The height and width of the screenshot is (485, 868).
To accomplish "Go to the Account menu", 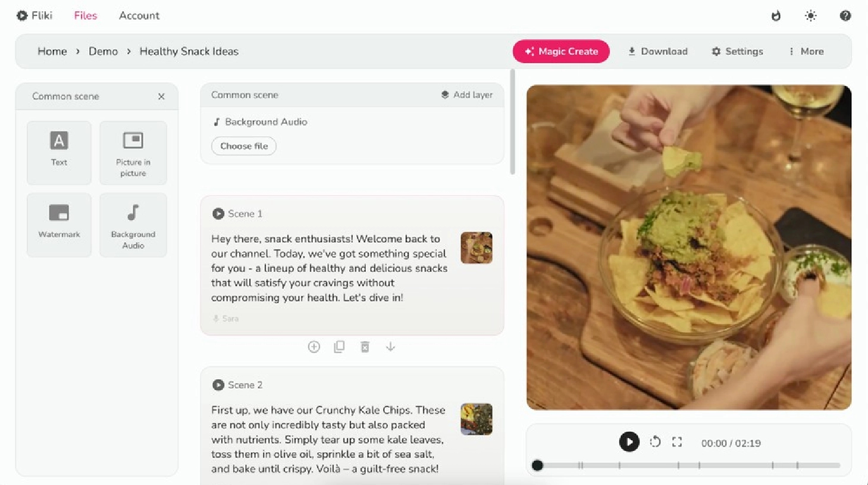I will point(139,15).
